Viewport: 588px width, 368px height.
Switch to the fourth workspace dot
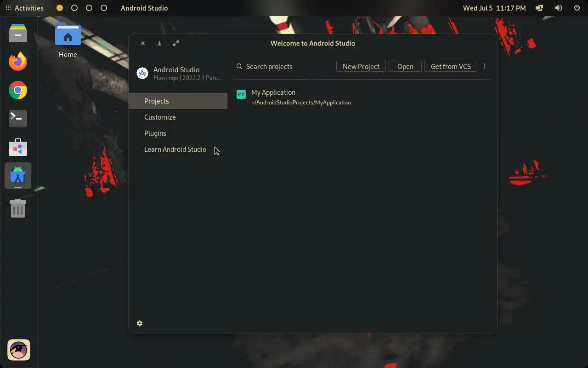pos(104,8)
